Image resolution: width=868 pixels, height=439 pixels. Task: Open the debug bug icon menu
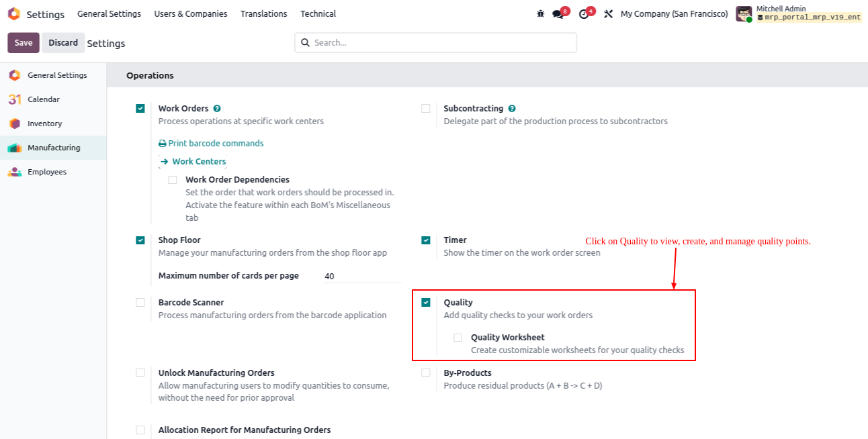point(541,14)
